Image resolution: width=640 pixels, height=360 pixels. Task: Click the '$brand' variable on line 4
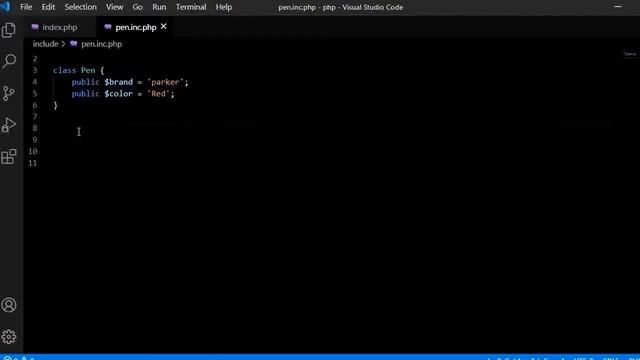(x=118, y=82)
